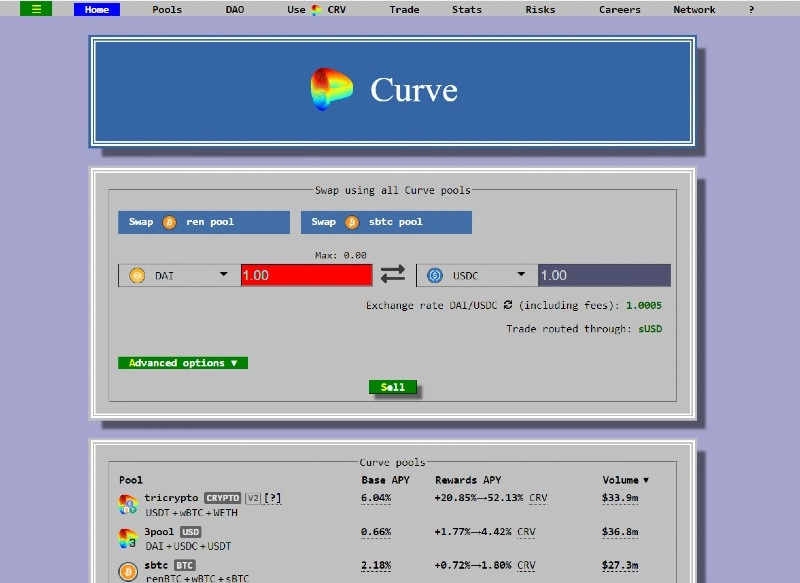Expand Advanced options

183,363
